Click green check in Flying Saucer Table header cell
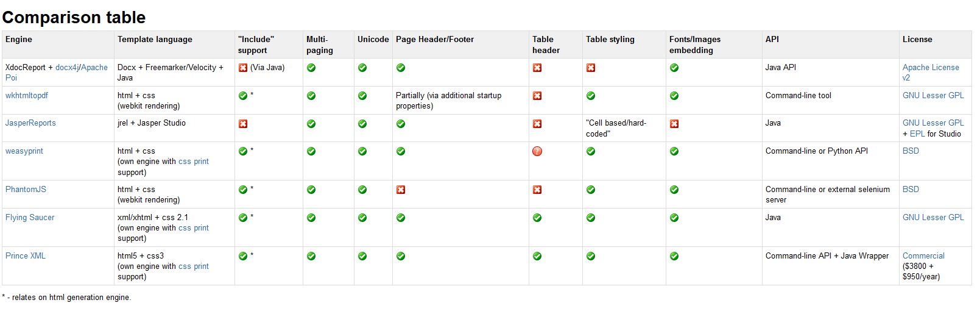 (x=537, y=218)
